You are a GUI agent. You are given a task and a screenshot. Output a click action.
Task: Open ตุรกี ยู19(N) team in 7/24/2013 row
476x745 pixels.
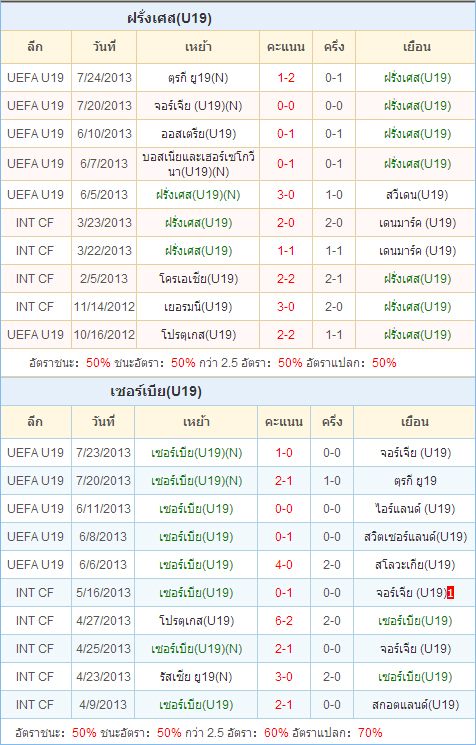click(198, 77)
